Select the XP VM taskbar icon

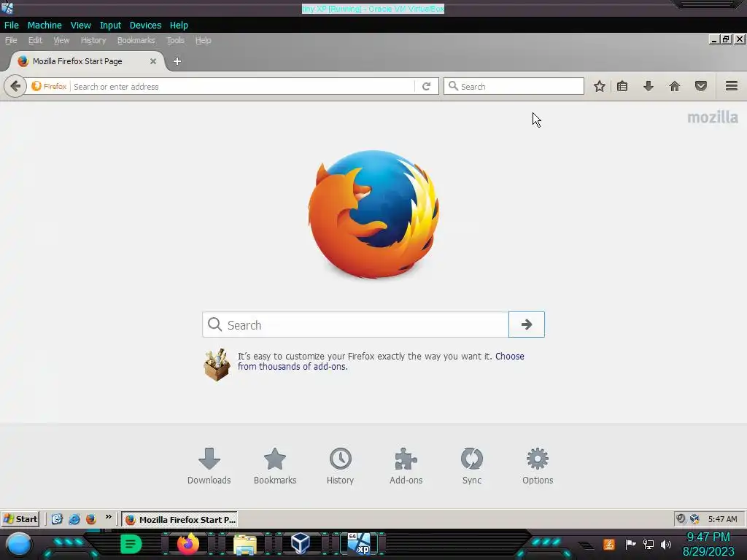tap(359, 544)
